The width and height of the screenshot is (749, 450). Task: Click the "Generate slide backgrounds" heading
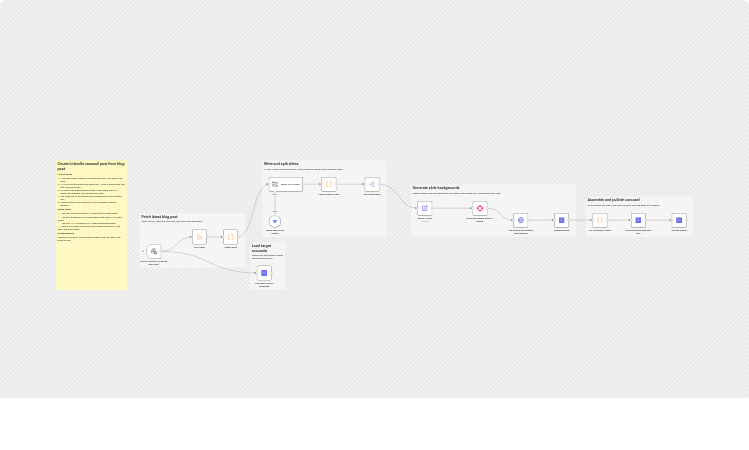click(x=436, y=188)
